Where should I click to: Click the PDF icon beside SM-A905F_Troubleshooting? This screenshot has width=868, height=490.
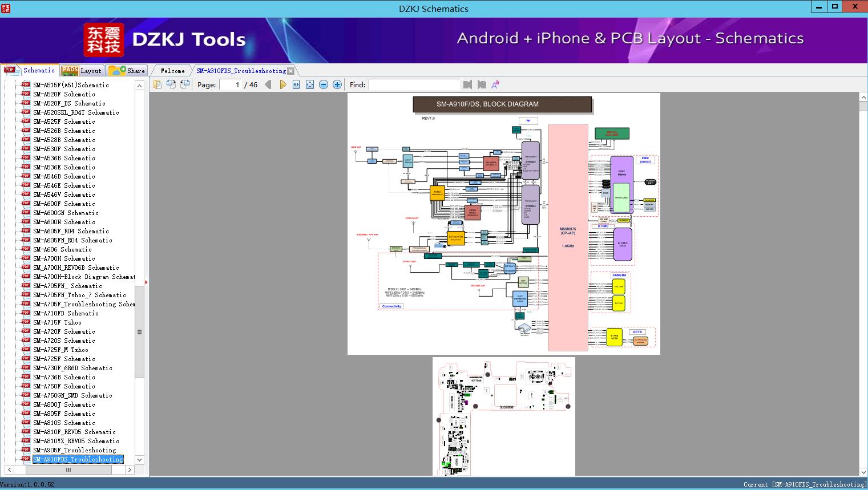click(x=26, y=450)
